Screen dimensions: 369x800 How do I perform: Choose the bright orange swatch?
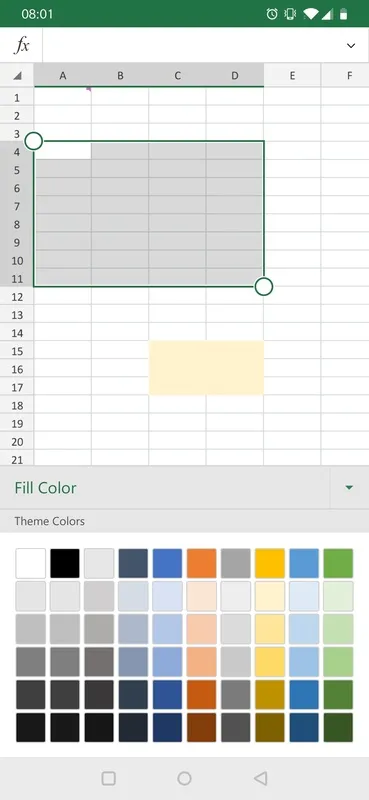[x=202, y=563]
